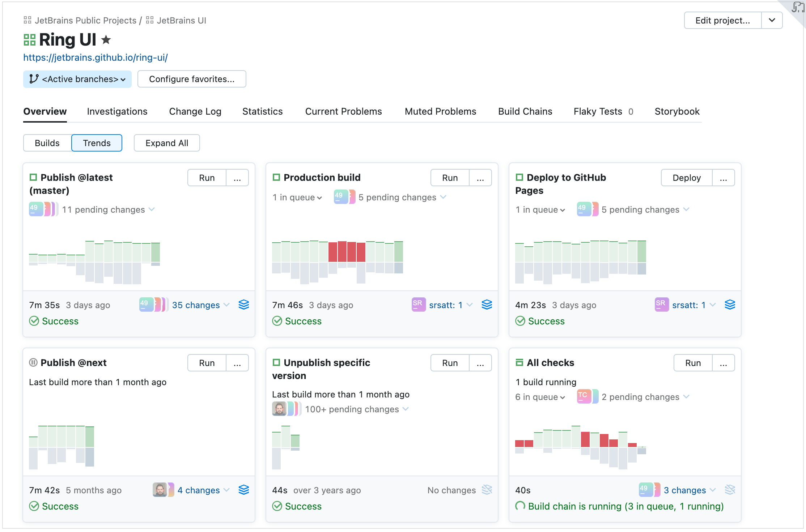Image resolution: width=806 pixels, height=532 pixels.
Task: Open dropdown arrow next to Edit project
Action: [x=772, y=20]
